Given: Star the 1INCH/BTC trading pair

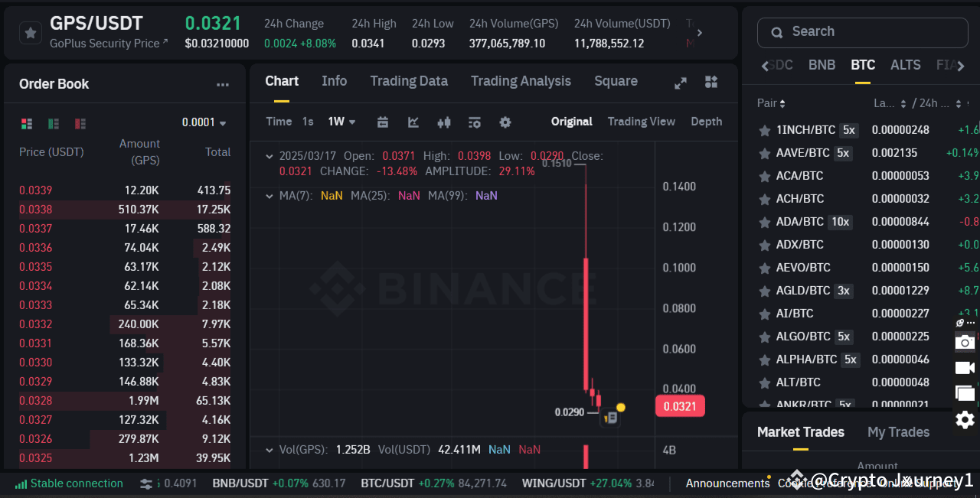Looking at the screenshot, I should (764, 130).
